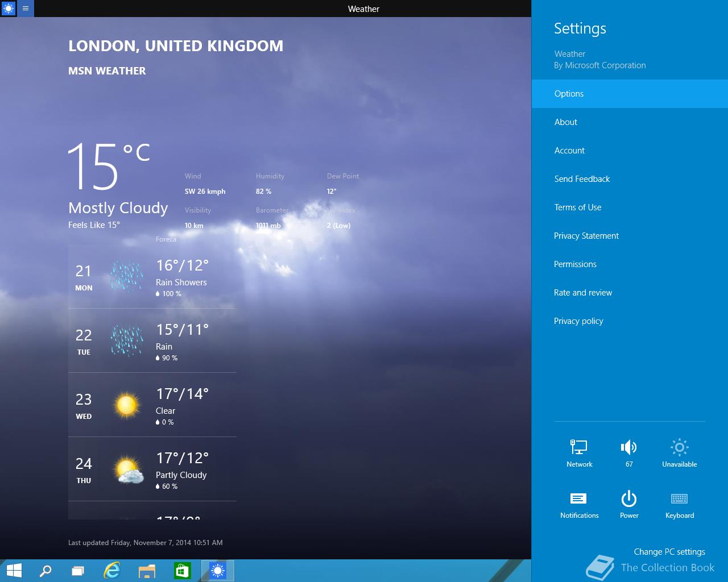
Task: Select Rate and review entry
Action: coord(630,293)
